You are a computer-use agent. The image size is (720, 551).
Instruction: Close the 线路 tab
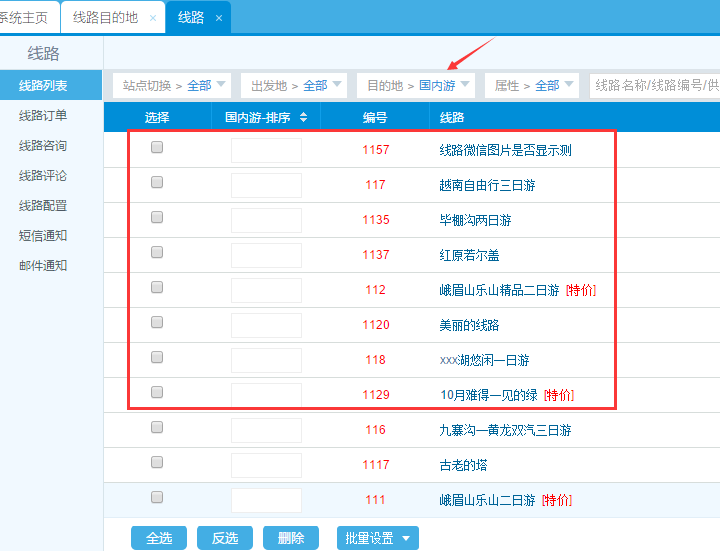coord(219,18)
